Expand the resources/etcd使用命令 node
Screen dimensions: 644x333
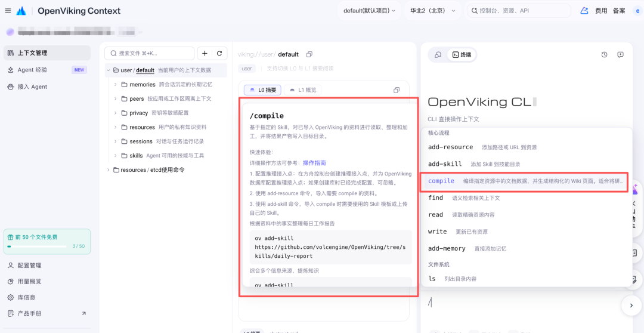pyautogui.click(x=109, y=170)
